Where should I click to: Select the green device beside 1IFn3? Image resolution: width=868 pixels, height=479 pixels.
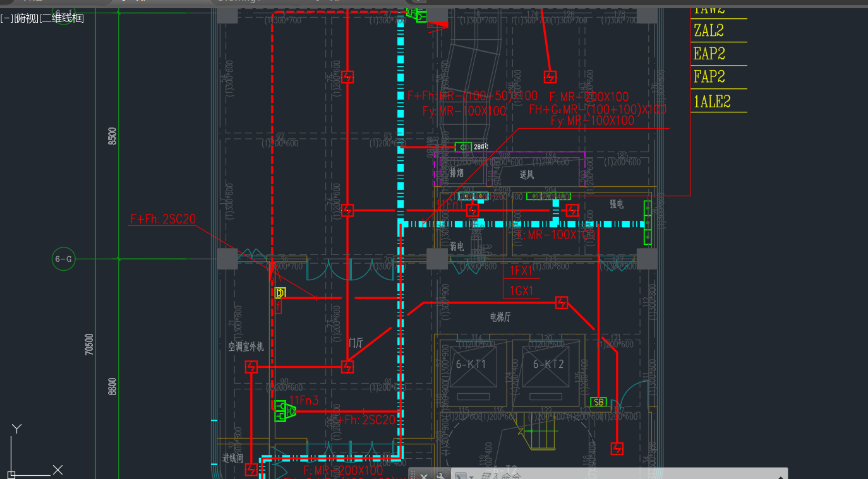(285, 411)
